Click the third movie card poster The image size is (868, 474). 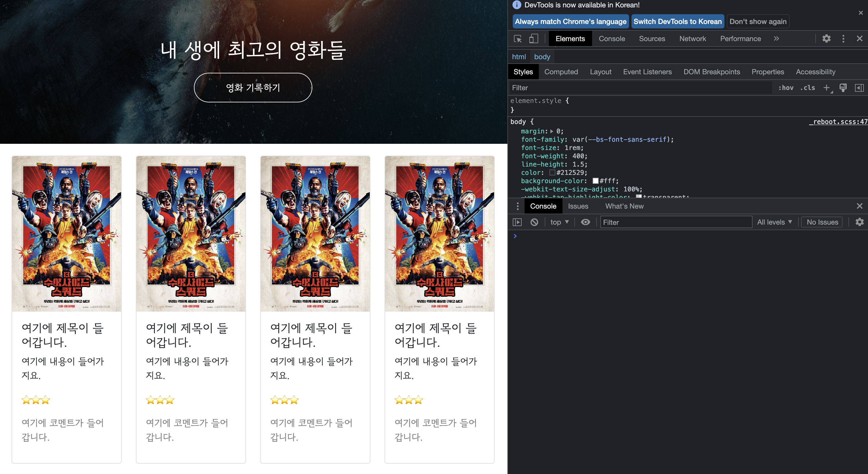[x=315, y=234]
